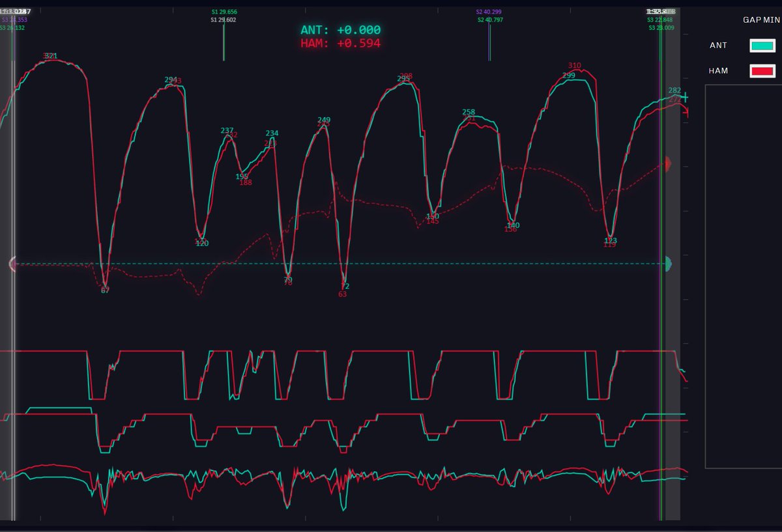Viewport: 782px width, 532px height.
Task: Click the teal 123 speed label
Action: (x=611, y=240)
